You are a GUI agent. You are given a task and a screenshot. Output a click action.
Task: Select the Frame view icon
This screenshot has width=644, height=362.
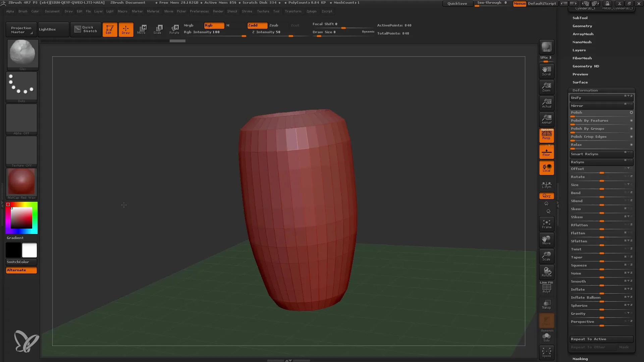point(547,224)
